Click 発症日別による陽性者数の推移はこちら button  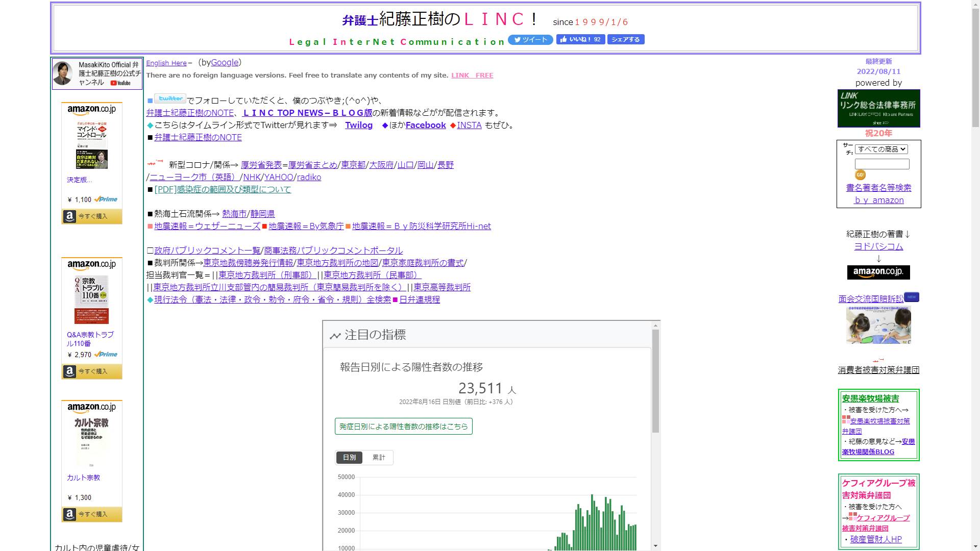coord(403,427)
